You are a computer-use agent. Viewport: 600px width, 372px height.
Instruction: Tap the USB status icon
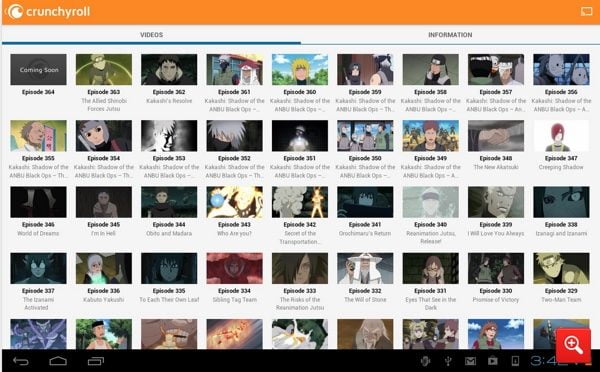coord(448,361)
